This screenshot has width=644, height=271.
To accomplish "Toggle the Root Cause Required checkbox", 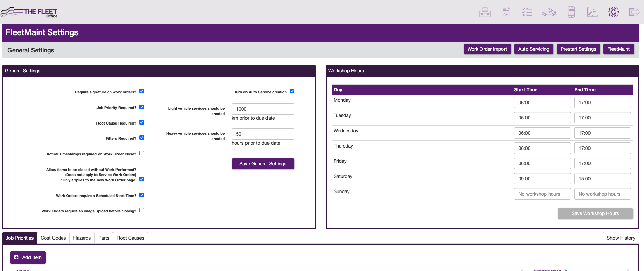I will pyautogui.click(x=142, y=122).
